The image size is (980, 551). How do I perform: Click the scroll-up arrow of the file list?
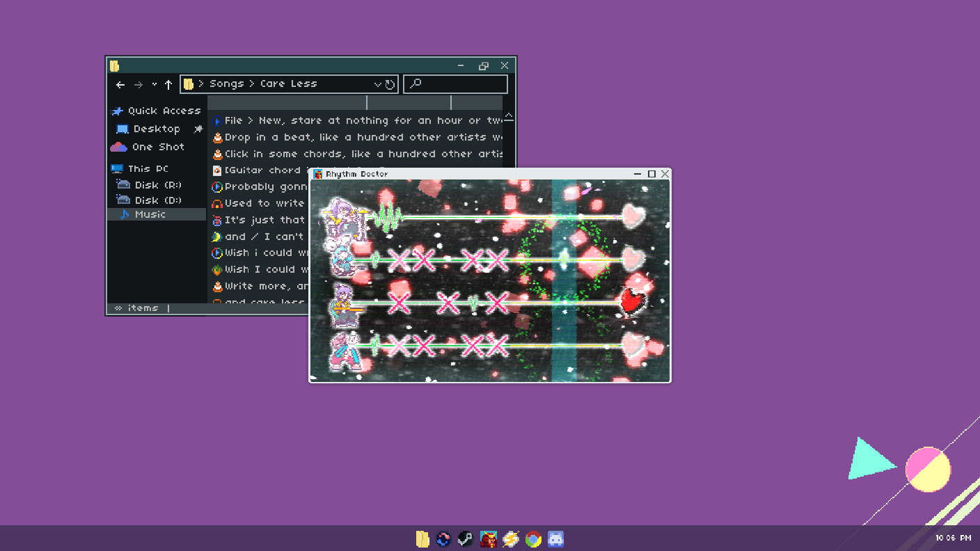[509, 116]
